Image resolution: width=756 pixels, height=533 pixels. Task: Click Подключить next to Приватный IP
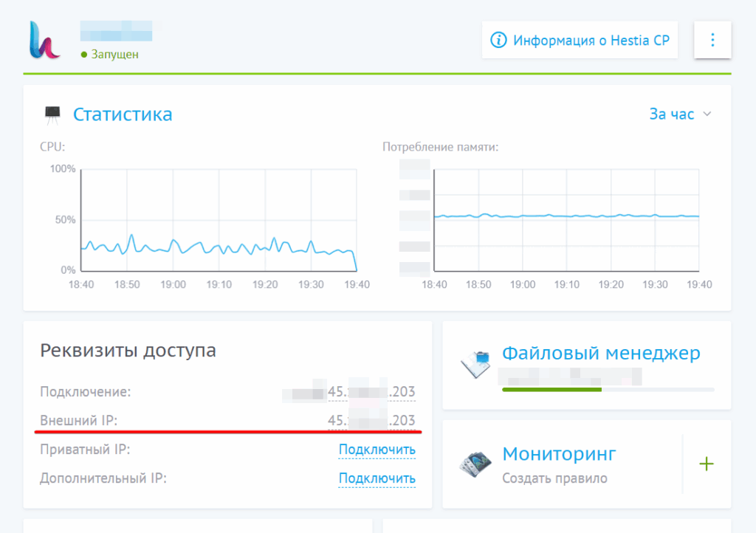(377, 450)
